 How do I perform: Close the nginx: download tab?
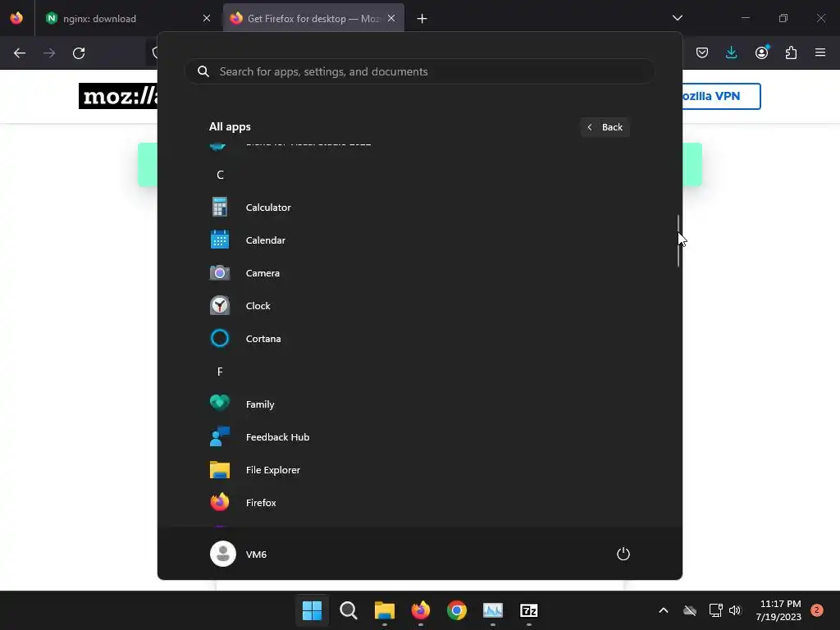(207, 18)
